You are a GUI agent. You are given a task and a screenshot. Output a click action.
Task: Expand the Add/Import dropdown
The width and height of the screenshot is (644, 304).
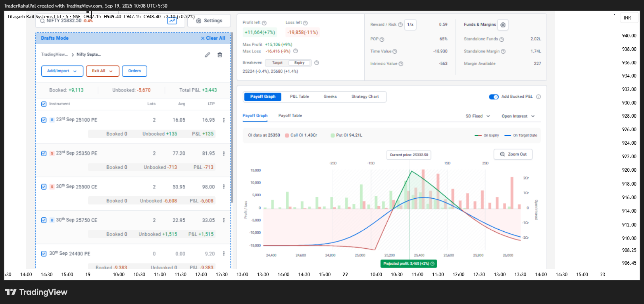pyautogui.click(x=62, y=71)
